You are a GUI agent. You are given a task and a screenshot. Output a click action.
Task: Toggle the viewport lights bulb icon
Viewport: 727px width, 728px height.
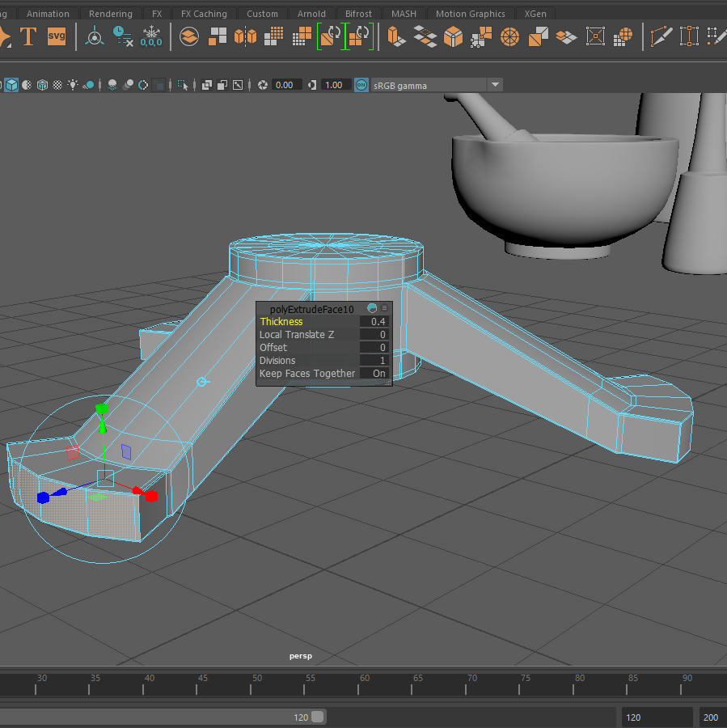point(74,85)
